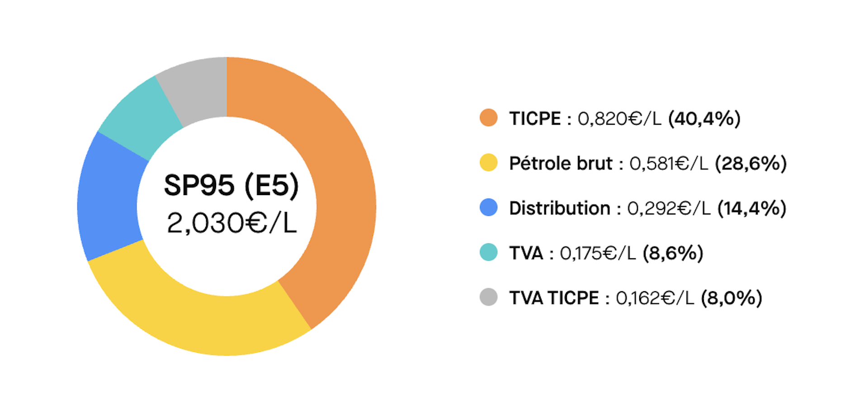
Task: Click the (28,6%) percentage in legend
Action: click(x=750, y=163)
